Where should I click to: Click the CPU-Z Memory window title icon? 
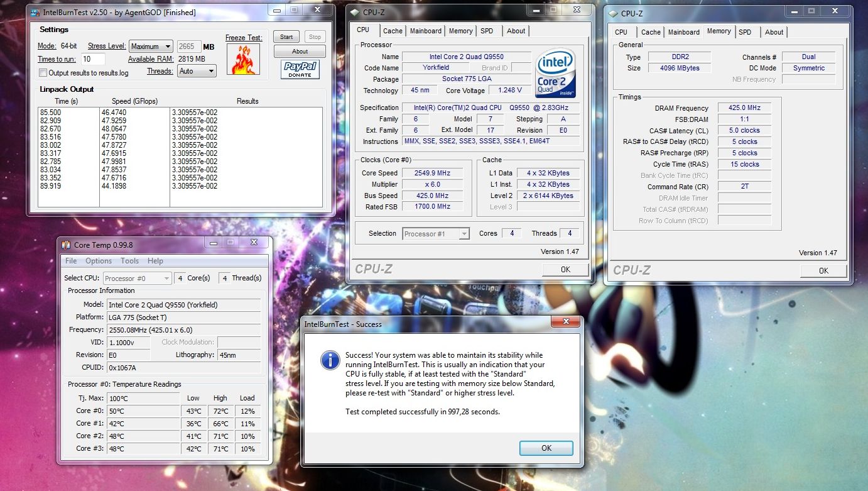point(613,13)
